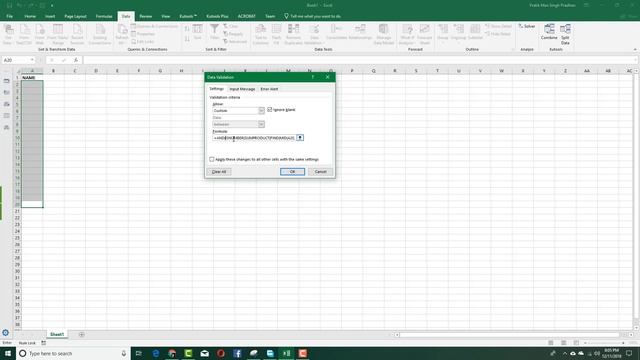Screen dimensions: 640x360
Task: Open the Home ribbon tab
Action: click(x=30, y=16)
